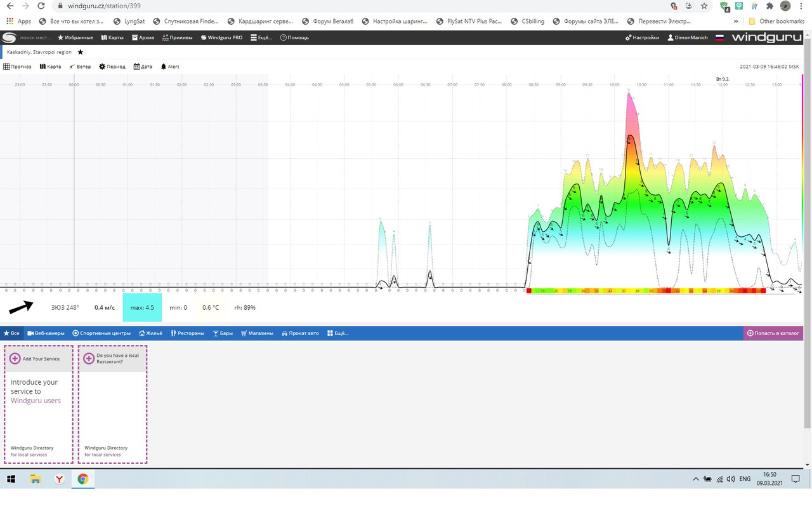This screenshot has width=812, height=508.
Task: Bookmark page with star icon
Action: coord(704,6)
